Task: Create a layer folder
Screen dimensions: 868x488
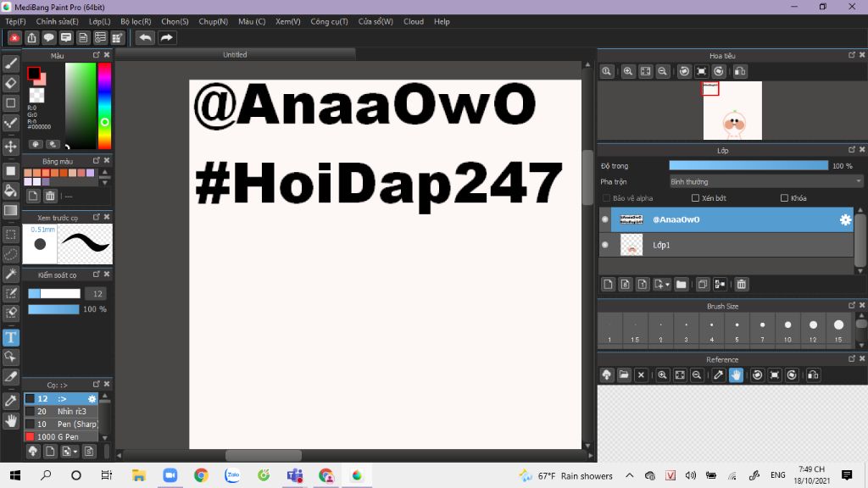Action: 681,285
